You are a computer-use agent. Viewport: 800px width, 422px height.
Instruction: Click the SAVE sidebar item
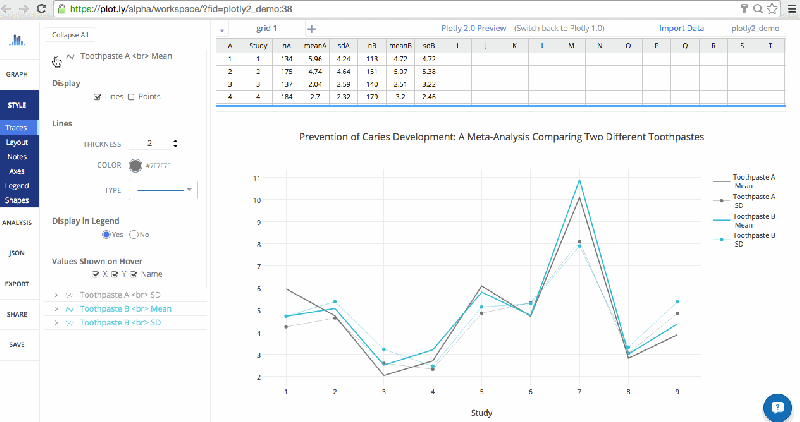pos(17,344)
